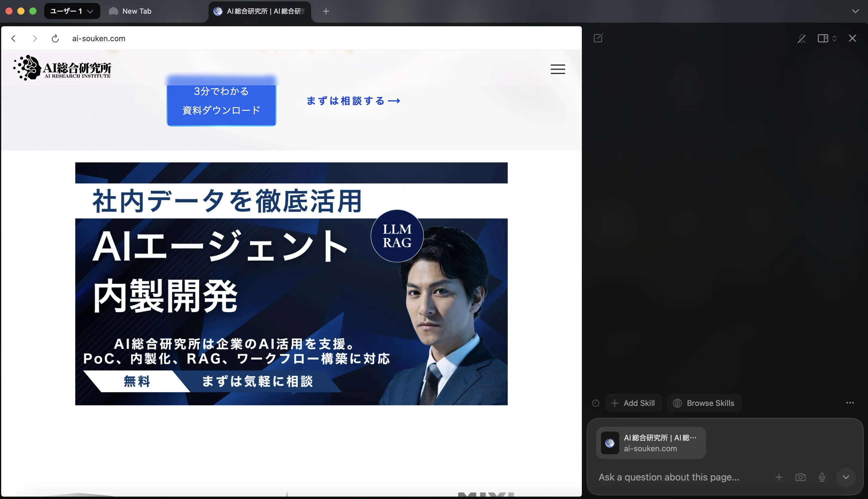Click the plus attachment icon in the chat input
This screenshot has width=868, height=499.
(779, 477)
